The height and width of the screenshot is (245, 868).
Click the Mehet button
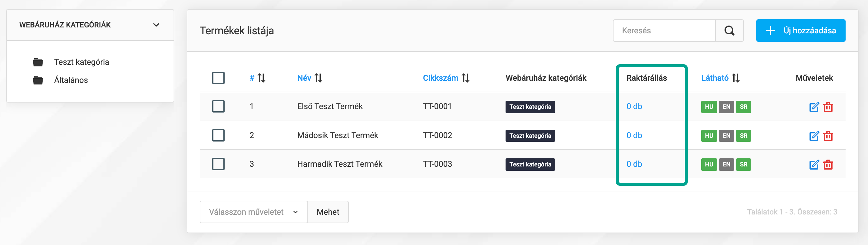point(328,212)
